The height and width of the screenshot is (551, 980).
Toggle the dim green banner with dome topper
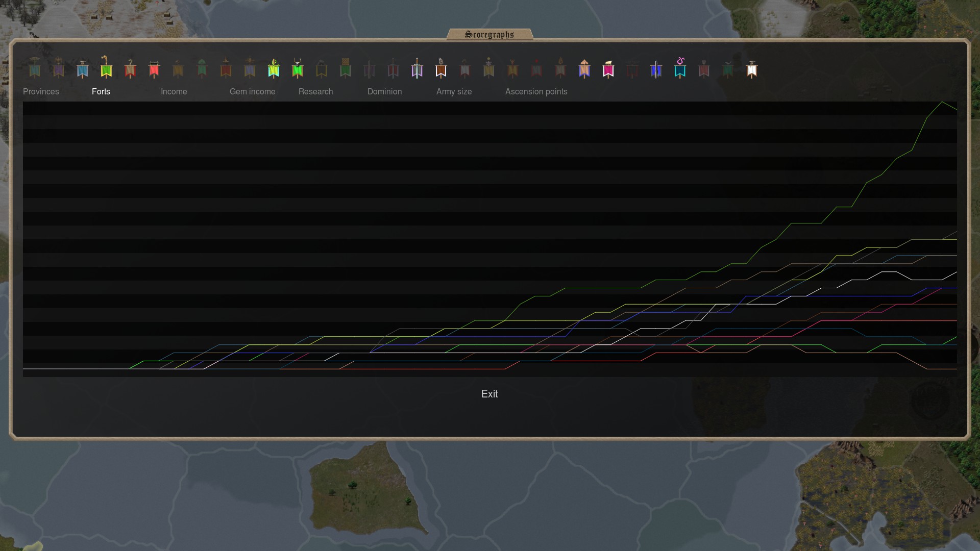point(202,67)
